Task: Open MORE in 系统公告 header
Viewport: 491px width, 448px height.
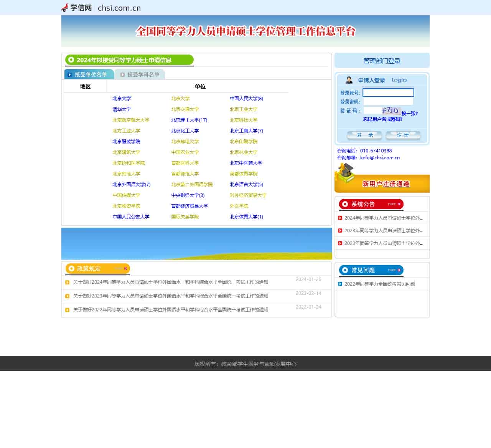Action: [394, 204]
